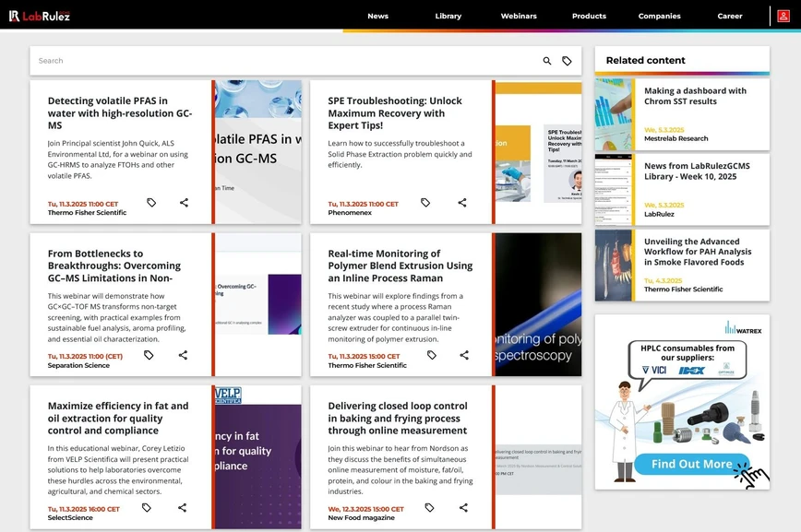Click tag icon on Bottlenecks to Breakthroughs card
The height and width of the screenshot is (532, 801).
coord(149,355)
